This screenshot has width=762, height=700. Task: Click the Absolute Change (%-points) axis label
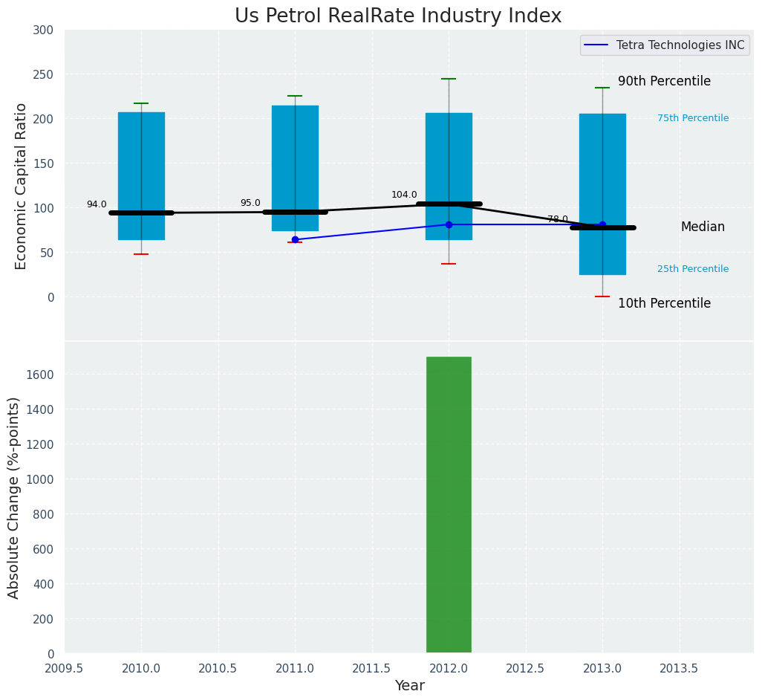click(x=14, y=497)
